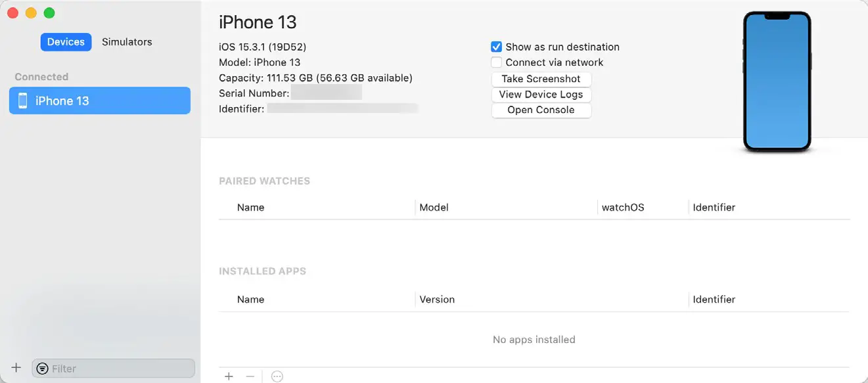This screenshot has height=383, width=868.
Task: Click the blue iPhone 13 device image
Action: point(777,81)
